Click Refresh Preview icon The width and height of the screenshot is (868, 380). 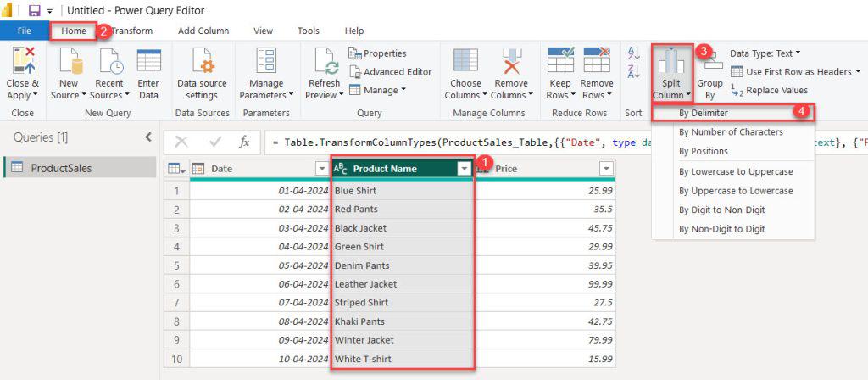(326, 60)
